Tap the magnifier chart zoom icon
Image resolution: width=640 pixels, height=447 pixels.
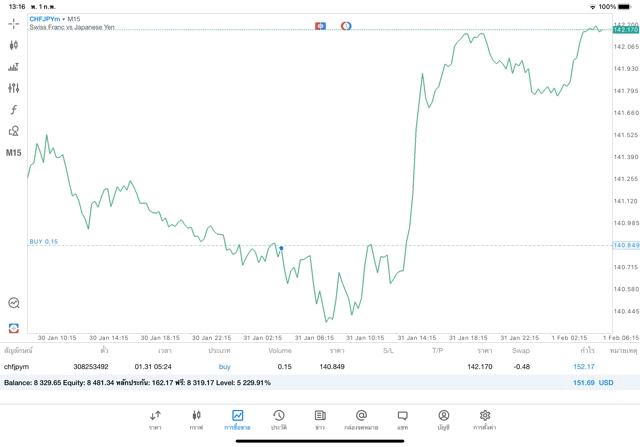[x=14, y=303]
